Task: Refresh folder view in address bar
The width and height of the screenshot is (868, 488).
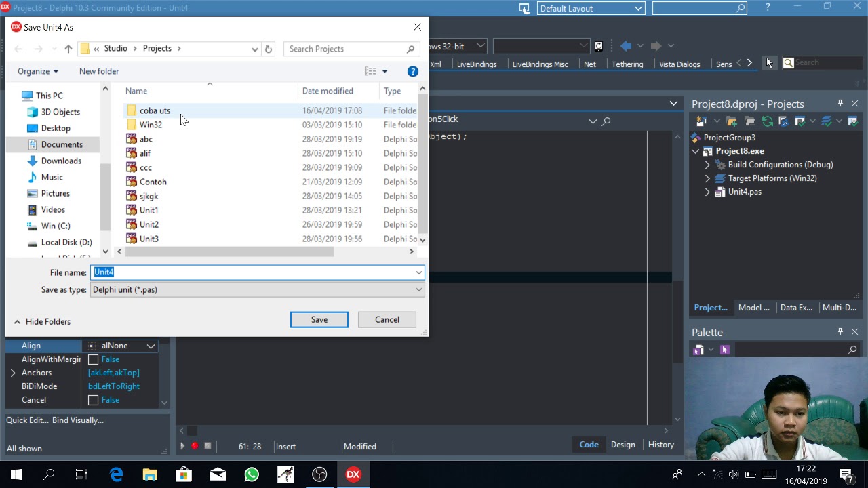Action: coord(269,49)
